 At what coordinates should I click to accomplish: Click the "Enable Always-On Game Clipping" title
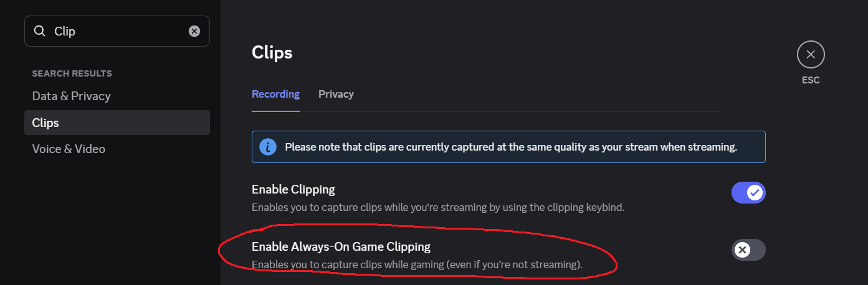coord(341,246)
